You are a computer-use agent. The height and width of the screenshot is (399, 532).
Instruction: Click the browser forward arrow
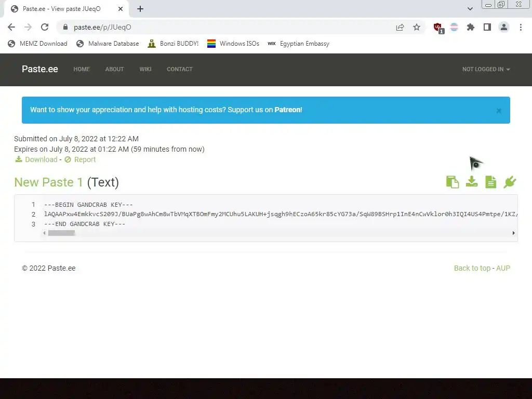pyautogui.click(x=28, y=27)
